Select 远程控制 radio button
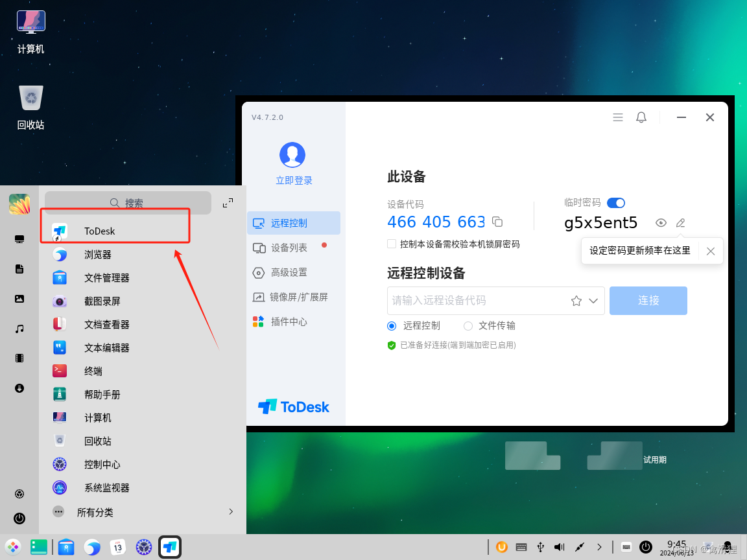This screenshot has height=560, width=747. (x=392, y=326)
